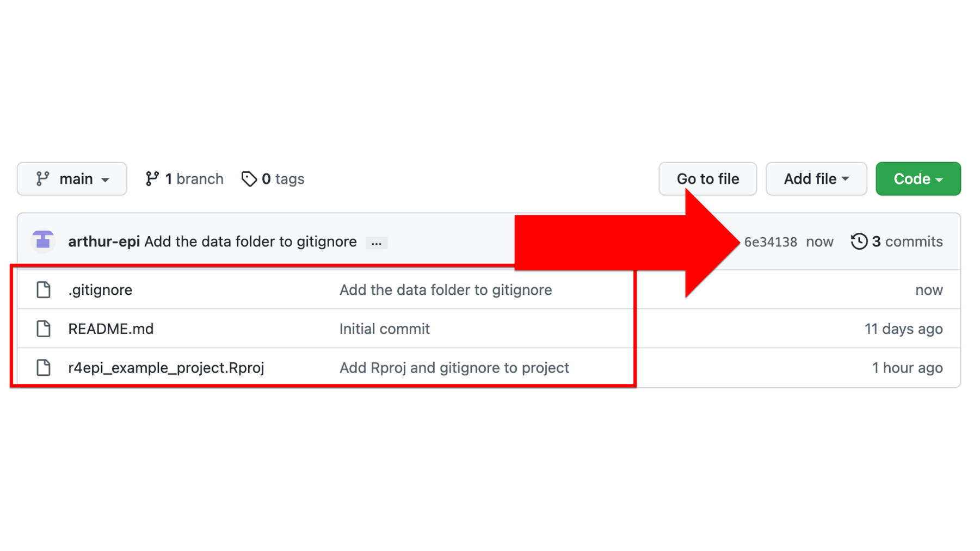This screenshot has height=551, width=980.
Task: Click the README.md file icon
Action: (44, 329)
